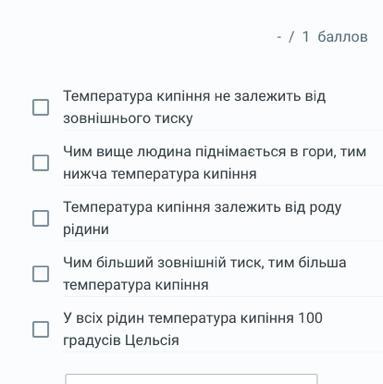Click the line 'температура кипіння' in the fourth option
This screenshot has height=384, width=383.
[136, 285]
